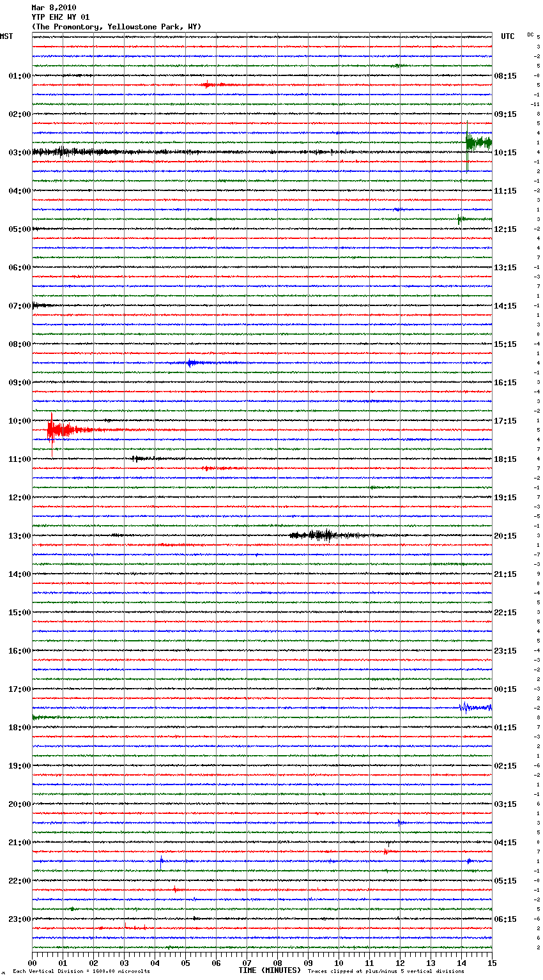Screen dimensions: 543x980
Task: Click the '00:15' UTC time label
Action: click(x=505, y=689)
